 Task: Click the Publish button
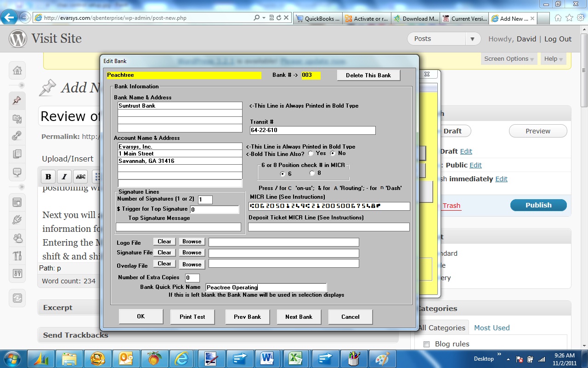click(x=538, y=205)
